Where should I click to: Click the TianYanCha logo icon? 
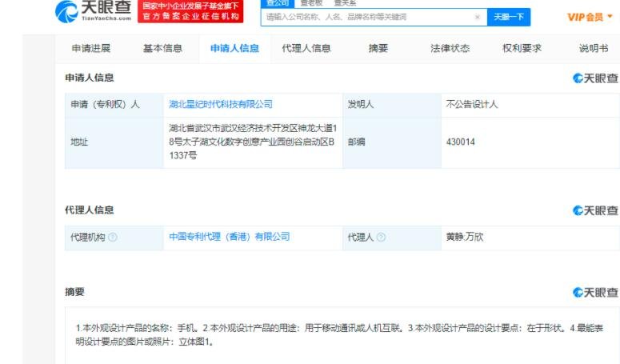click(x=66, y=11)
